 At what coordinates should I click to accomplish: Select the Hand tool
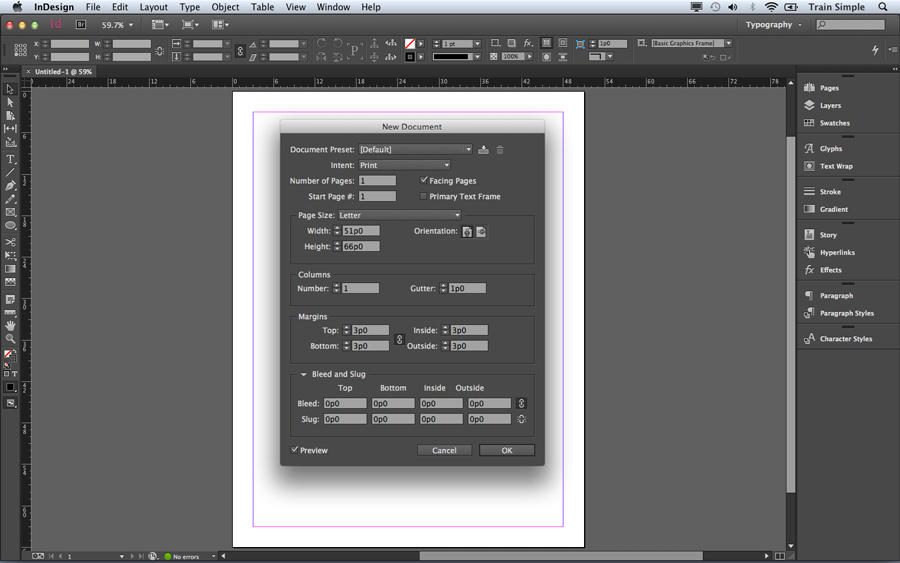[10, 325]
